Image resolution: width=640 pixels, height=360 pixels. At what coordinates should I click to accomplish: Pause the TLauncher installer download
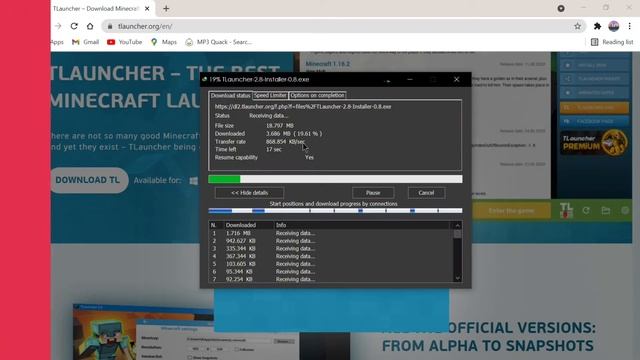(x=373, y=193)
